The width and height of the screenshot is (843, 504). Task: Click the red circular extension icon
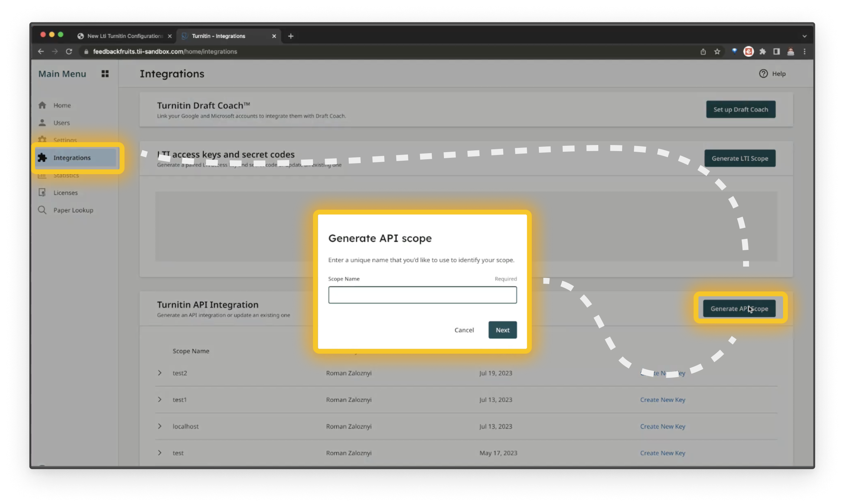(x=748, y=52)
